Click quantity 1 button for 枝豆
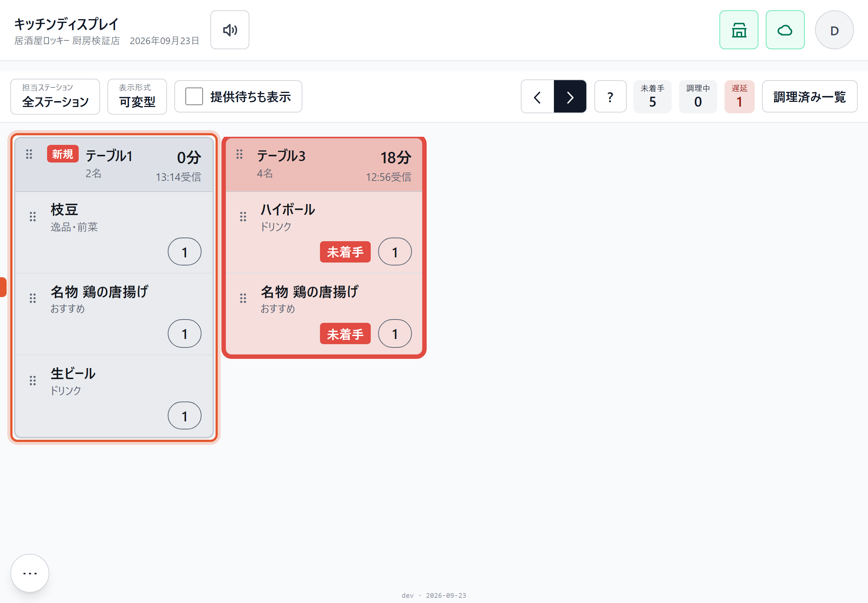Viewport: 868px width, 603px height. tap(184, 251)
